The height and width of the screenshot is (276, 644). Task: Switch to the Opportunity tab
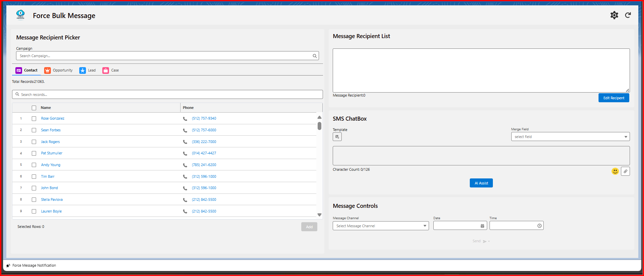point(59,71)
